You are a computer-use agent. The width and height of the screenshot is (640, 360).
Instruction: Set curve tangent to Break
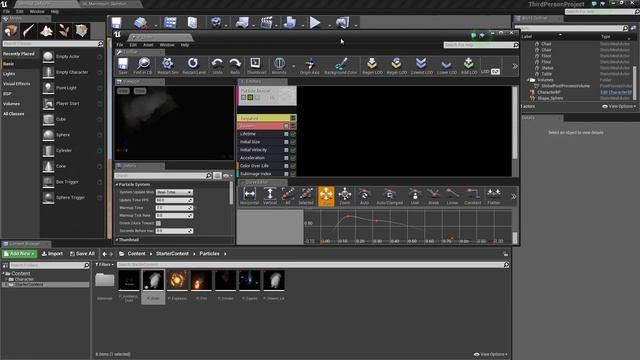433,194
